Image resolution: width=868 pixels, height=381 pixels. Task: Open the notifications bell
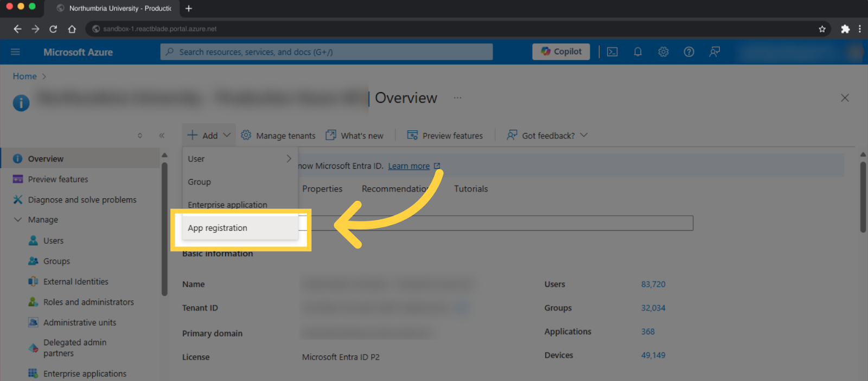[x=638, y=52]
